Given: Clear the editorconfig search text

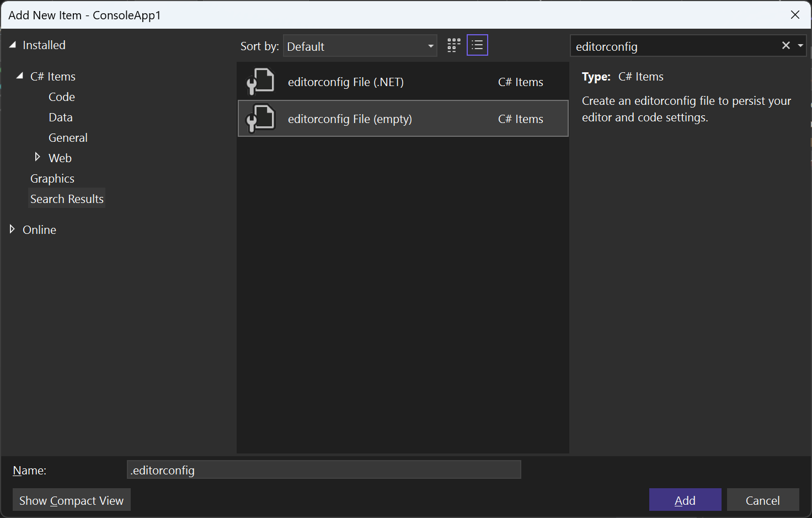Looking at the screenshot, I should tap(786, 45).
